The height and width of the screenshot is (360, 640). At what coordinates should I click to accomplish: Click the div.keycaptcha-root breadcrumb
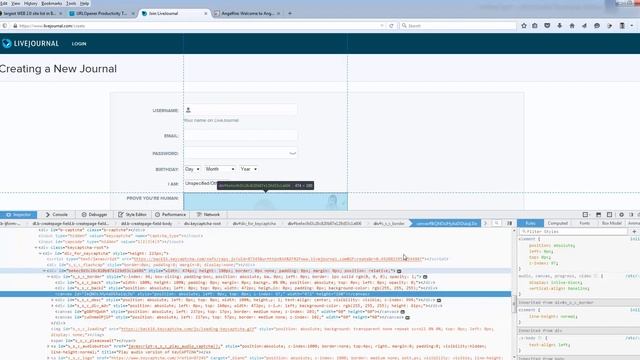(202, 224)
